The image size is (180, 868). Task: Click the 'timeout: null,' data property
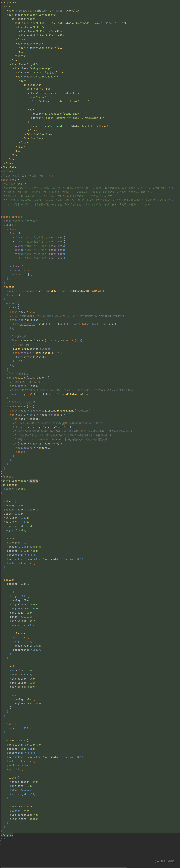click(x=20, y=271)
